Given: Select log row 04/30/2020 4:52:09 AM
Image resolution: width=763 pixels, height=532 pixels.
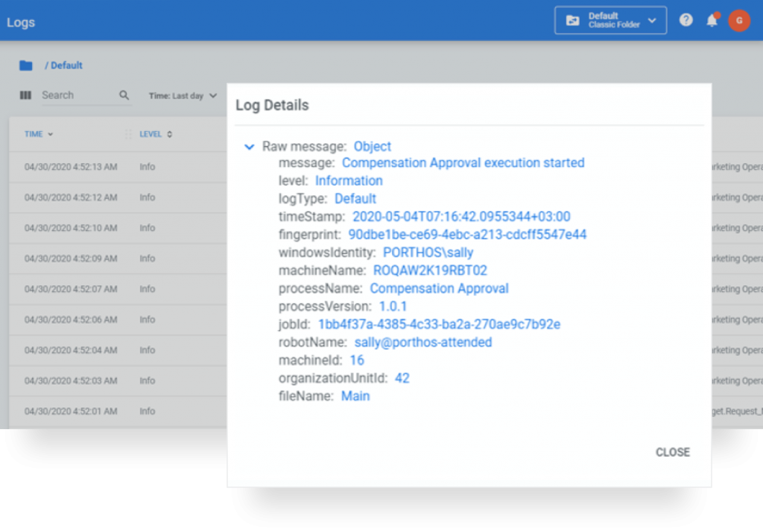Looking at the screenshot, I should tap(118, 259).
